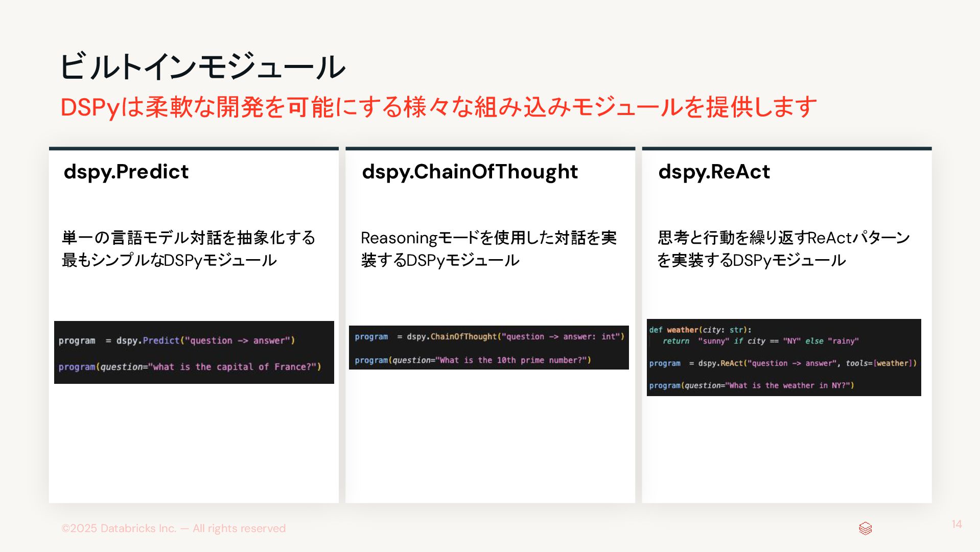Click the slide title ビルトインモジュール
The height and width of the screenshot is (552, 980).
[203, 66]
